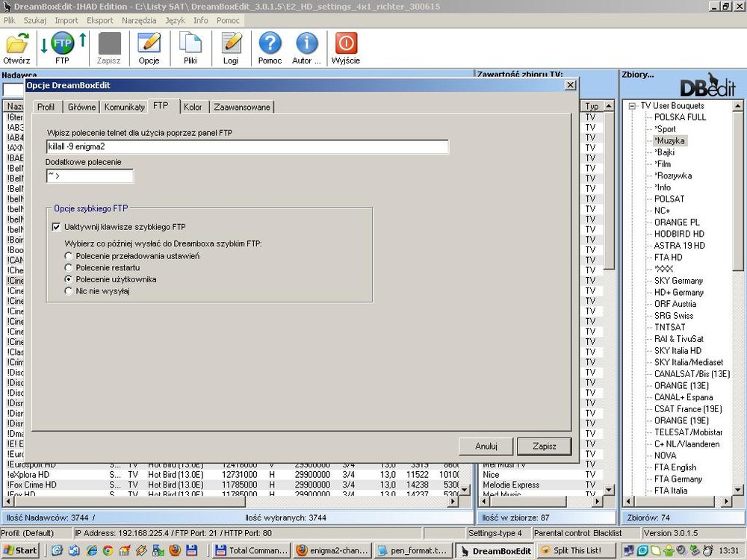
Task: Open the Logi viewer
Action: tap(231, 45)
